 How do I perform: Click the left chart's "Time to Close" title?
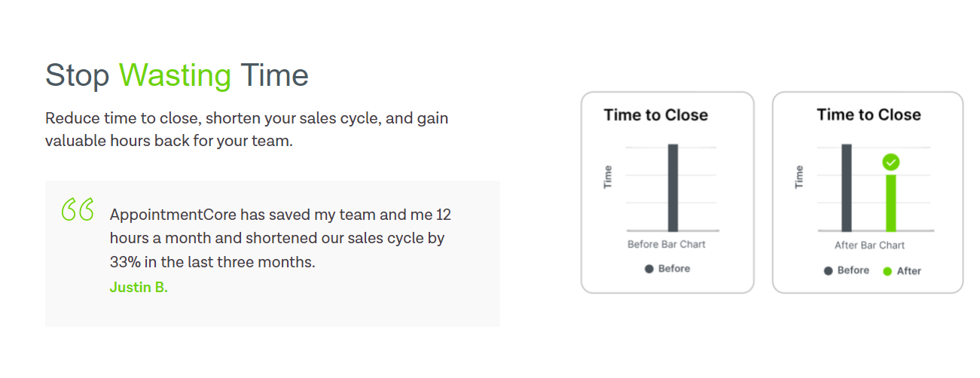(x=655, y=115)
